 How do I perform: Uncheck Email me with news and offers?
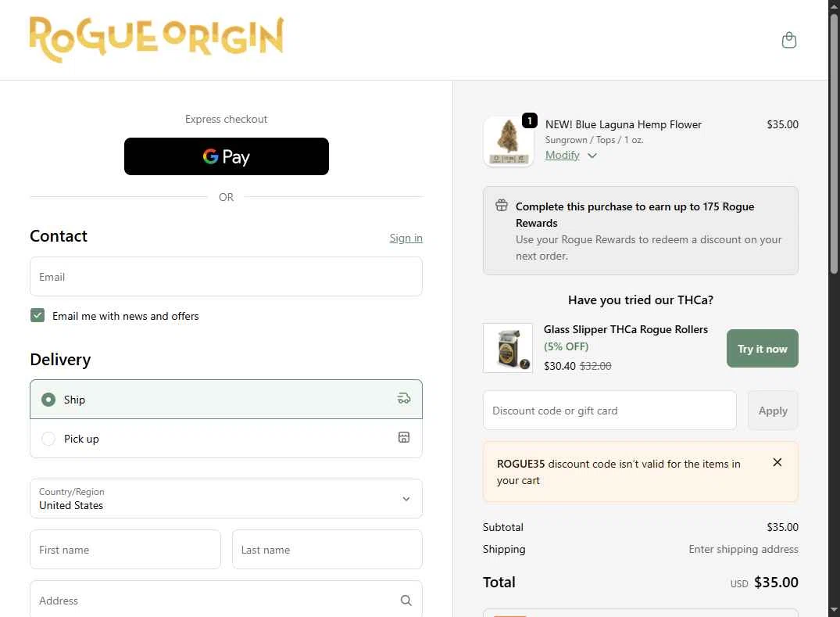[38, 316]
